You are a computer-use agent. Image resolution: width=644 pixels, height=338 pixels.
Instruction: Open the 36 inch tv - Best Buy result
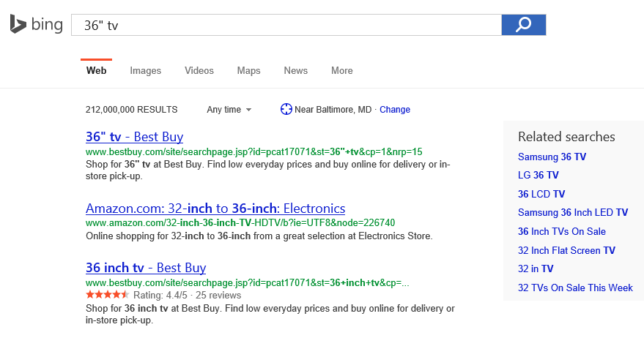point(146,268)
